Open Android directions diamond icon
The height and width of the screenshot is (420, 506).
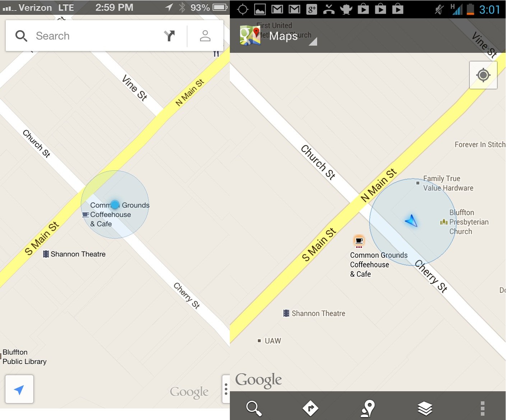(310, 408)
